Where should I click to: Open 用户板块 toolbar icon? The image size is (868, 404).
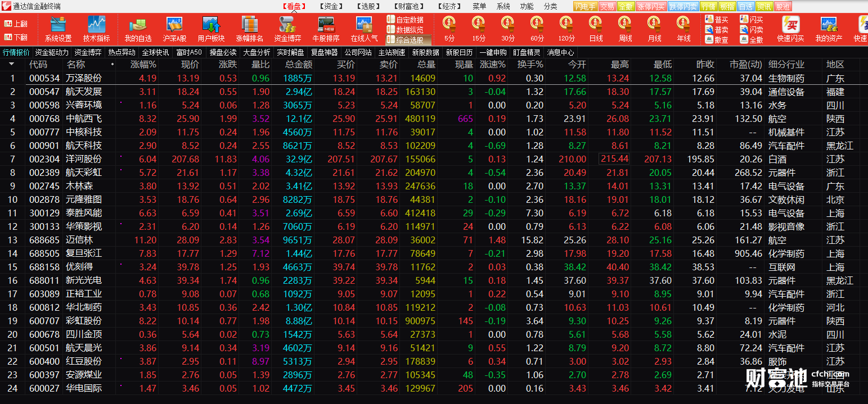point(211,29)
